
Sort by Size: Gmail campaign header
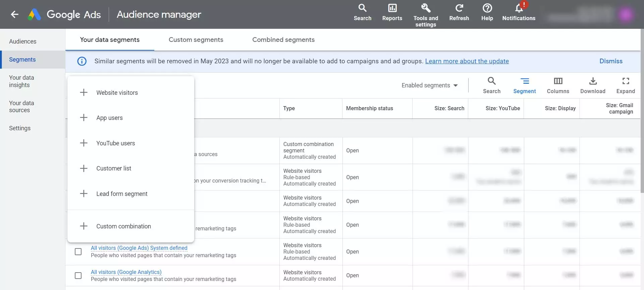point(619,108)
